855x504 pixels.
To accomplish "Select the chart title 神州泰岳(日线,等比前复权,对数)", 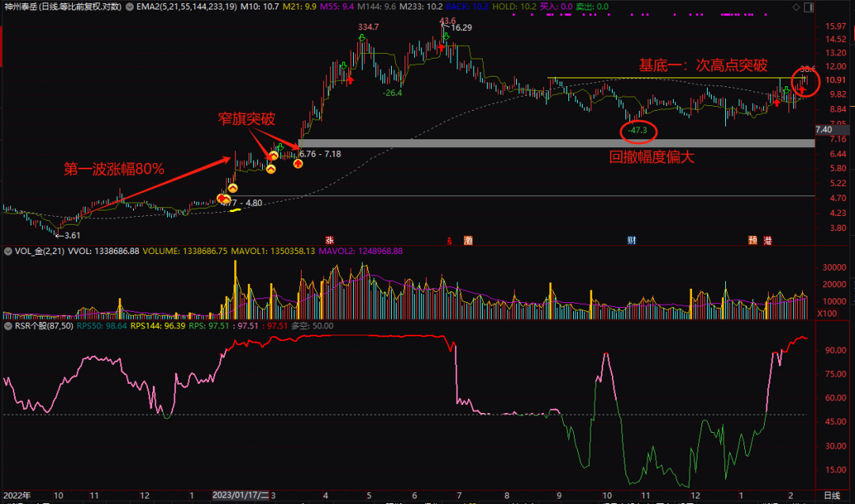I will 63,7.
